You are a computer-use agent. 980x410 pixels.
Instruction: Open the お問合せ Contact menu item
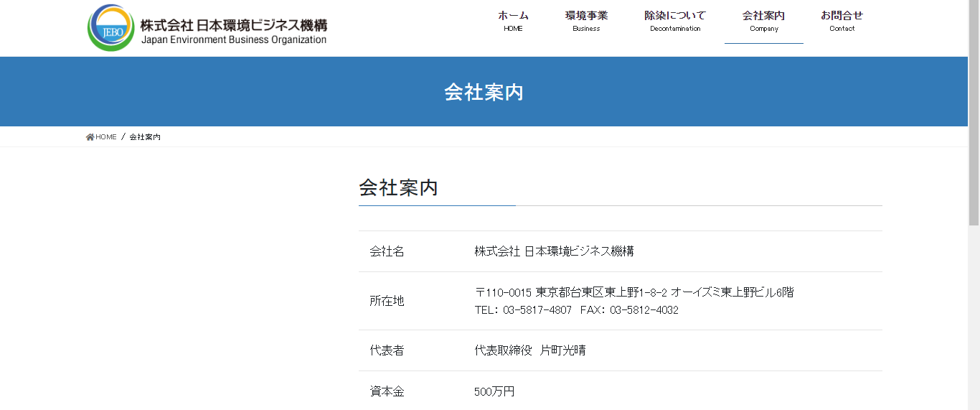click(842, 21)
